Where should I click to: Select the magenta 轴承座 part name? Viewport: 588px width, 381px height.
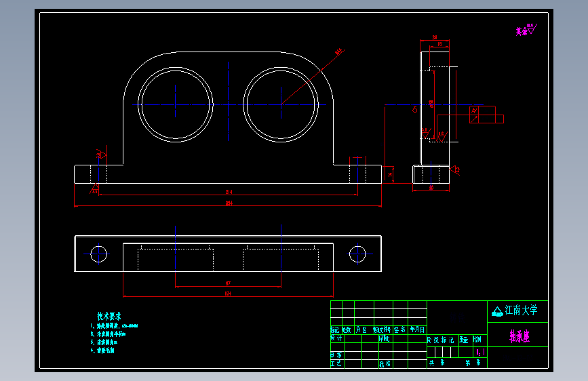point(520,336)
